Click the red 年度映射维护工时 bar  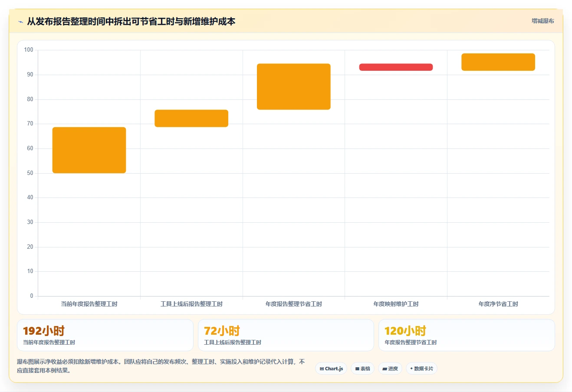(x=396, y=67)
